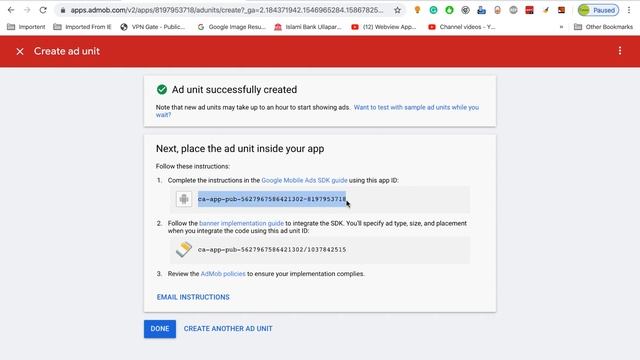Click the lock icon in address bar
Image resolution: width=640 pixels, height=360 pixels.
coord(63,10)
